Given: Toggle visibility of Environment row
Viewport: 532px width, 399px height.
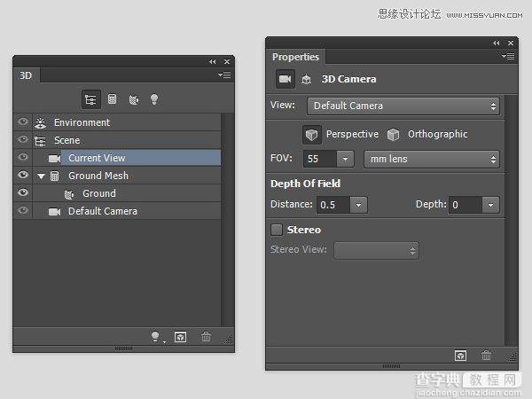Looking at the screenshot, I should tap(23, 121).
